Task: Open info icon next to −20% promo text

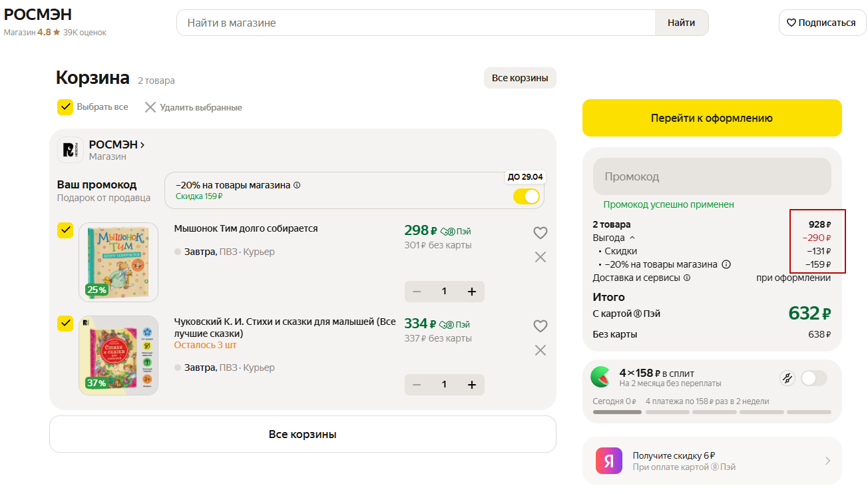Action: [x=297, y=185]
